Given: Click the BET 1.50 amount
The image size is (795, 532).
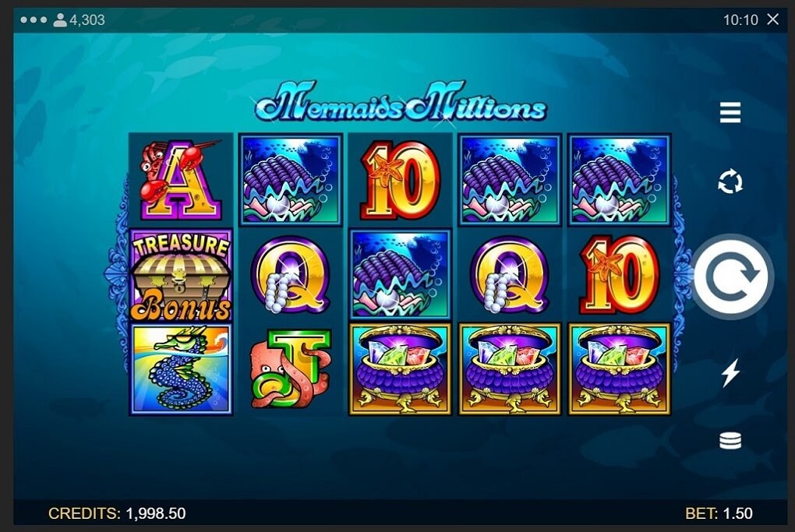Looking at the screenshot, I should [x=719, y=513].
